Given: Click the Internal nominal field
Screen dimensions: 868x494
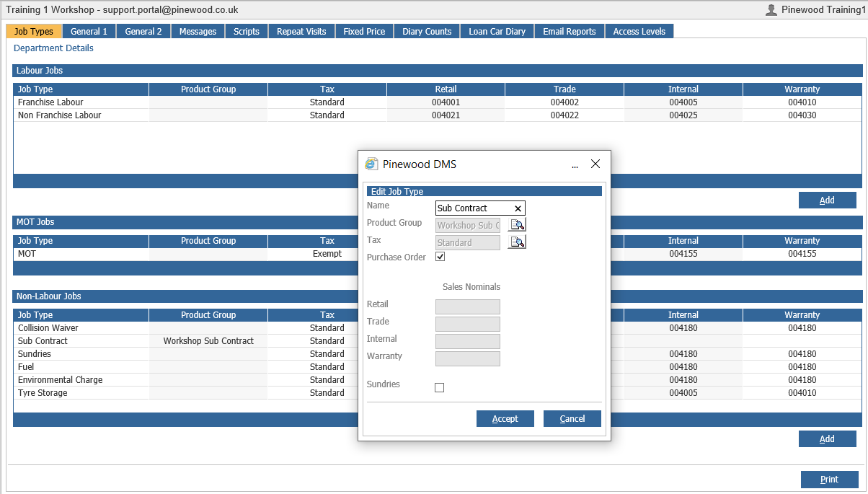Looking at the screenshot, I should pyautogui.click(x=468, y=342).
